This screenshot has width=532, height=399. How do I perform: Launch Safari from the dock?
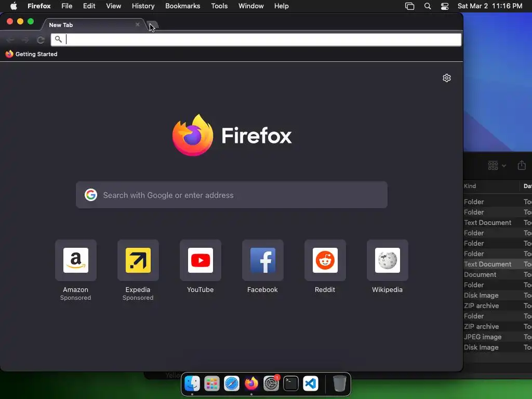click(x=231, y=384)
